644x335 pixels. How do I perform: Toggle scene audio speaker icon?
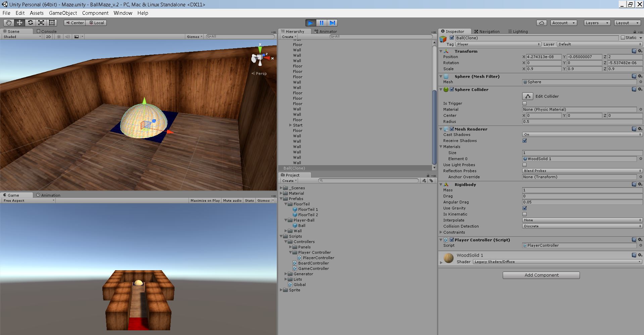tap(67, 37)
